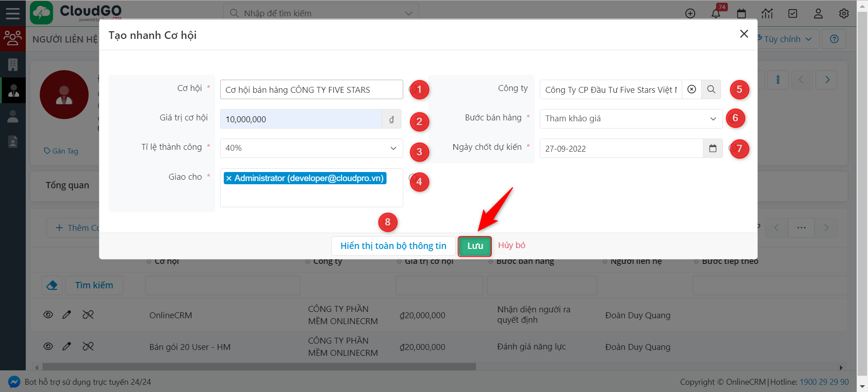
Task: Remove Administrator tag from Giao cho
Action: (229, 178)
